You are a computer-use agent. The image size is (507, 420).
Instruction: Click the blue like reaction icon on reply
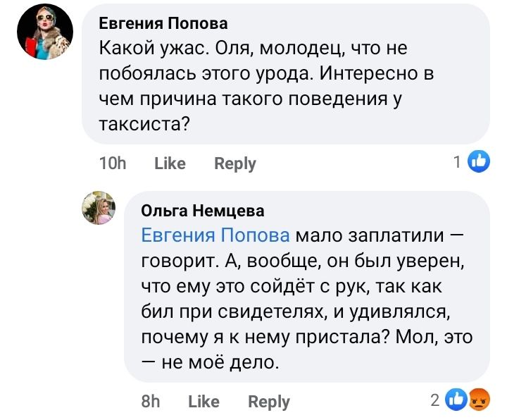[x=456, y=400]
